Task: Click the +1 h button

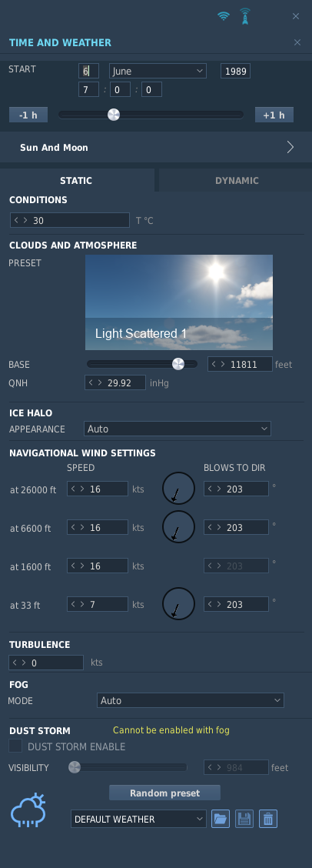Action: point(274,115)
